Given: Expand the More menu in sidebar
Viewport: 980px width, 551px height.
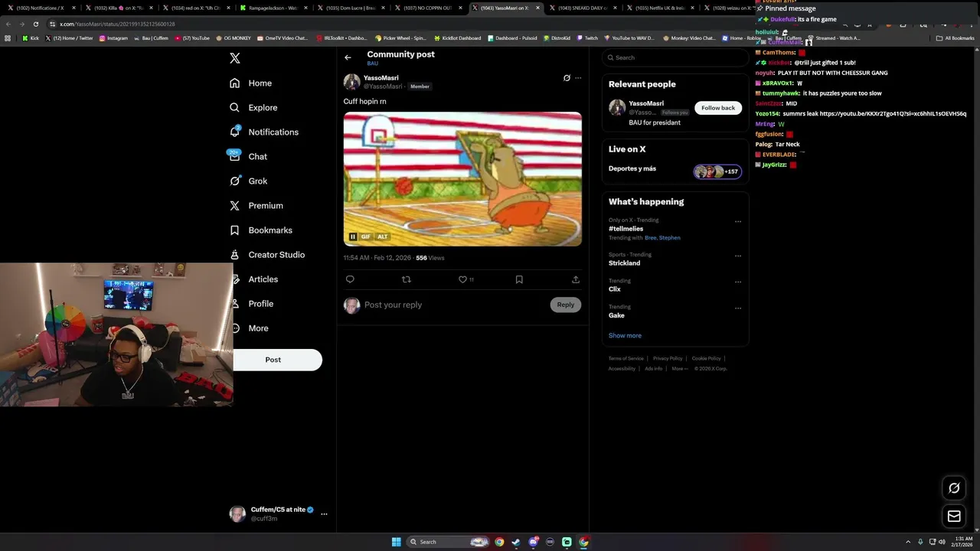Looking at the screenshot, I should (x=250, y=328).
